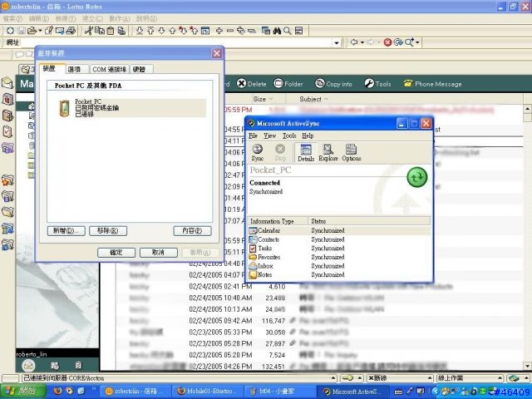This screenshot has height=399, width=532.
Task: Open the key icon status bar dropdown
Action: 359,378
